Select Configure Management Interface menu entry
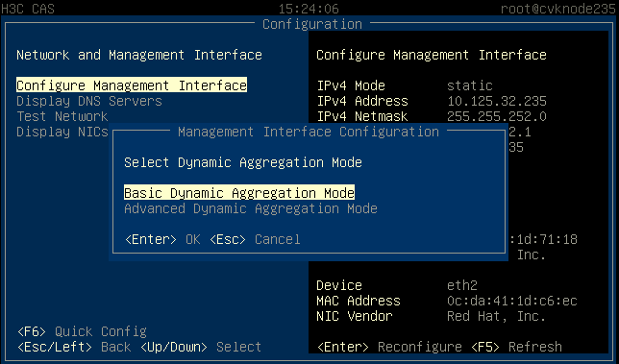 [132, 85]
